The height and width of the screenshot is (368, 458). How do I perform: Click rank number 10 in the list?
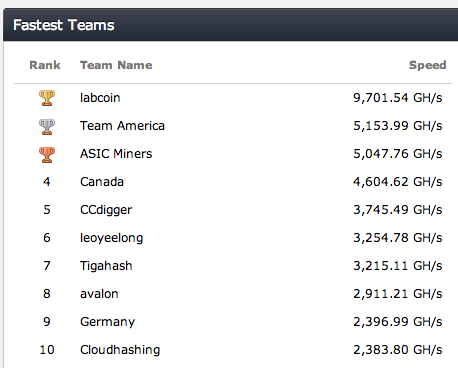tap(47, 350)
